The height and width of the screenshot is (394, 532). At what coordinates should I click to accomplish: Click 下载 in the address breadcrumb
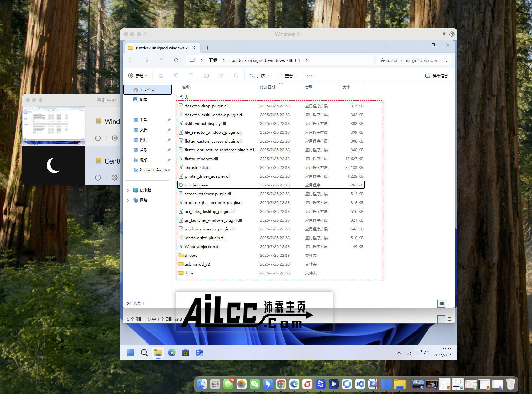(213, 60)
